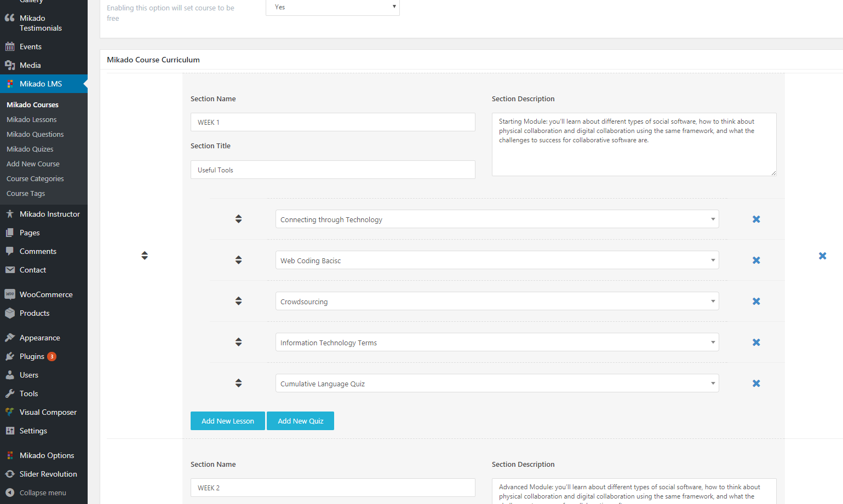Image resolution: width=843 pixels, height=504 pixels.
Task: Click the Settings sliders icon
Action: 10,431
